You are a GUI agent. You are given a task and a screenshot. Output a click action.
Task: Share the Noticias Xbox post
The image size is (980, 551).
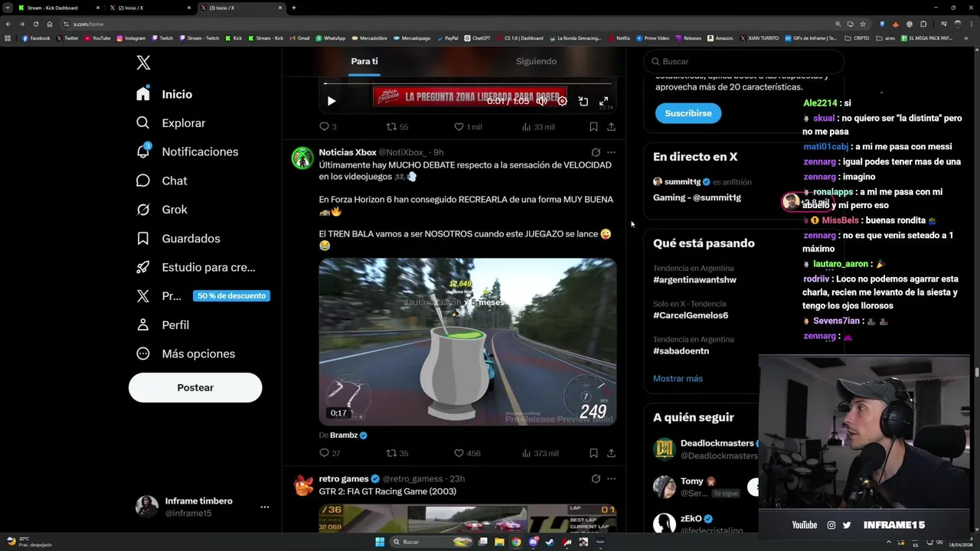point(611,453)
